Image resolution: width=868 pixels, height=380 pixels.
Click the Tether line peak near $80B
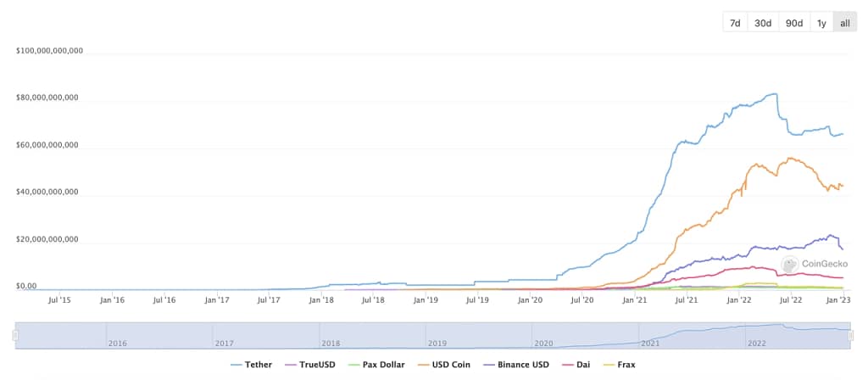773,93
